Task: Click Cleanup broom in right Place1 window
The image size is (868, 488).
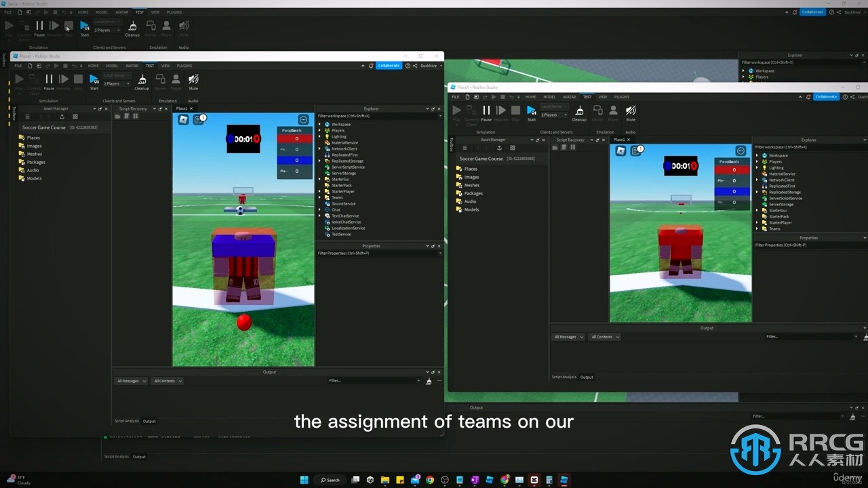Action: (x=579, y=113)
